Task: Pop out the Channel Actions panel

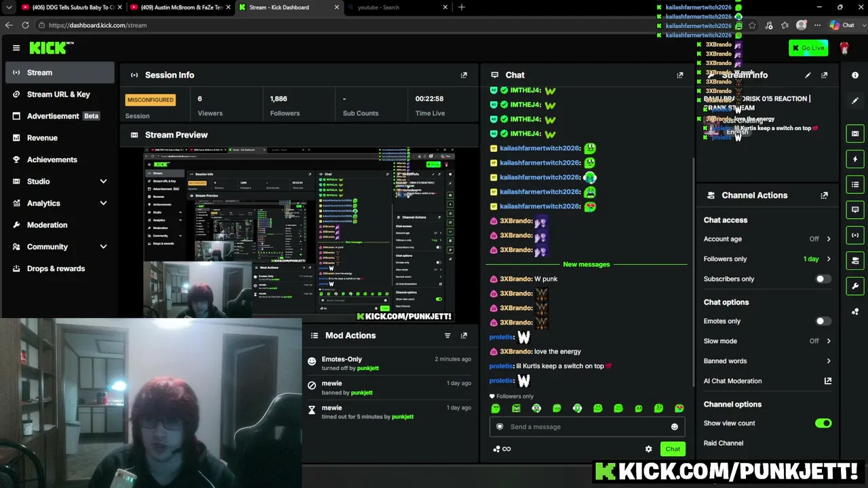Action: coord(825,195)
